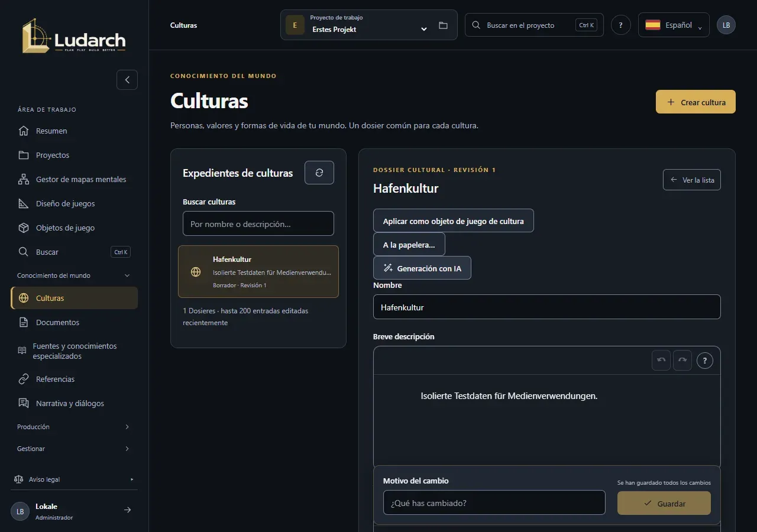Screen dimensions: 757x532
Task: Open Diseño de juegos in the sidebar
Action: pos(74,203)
